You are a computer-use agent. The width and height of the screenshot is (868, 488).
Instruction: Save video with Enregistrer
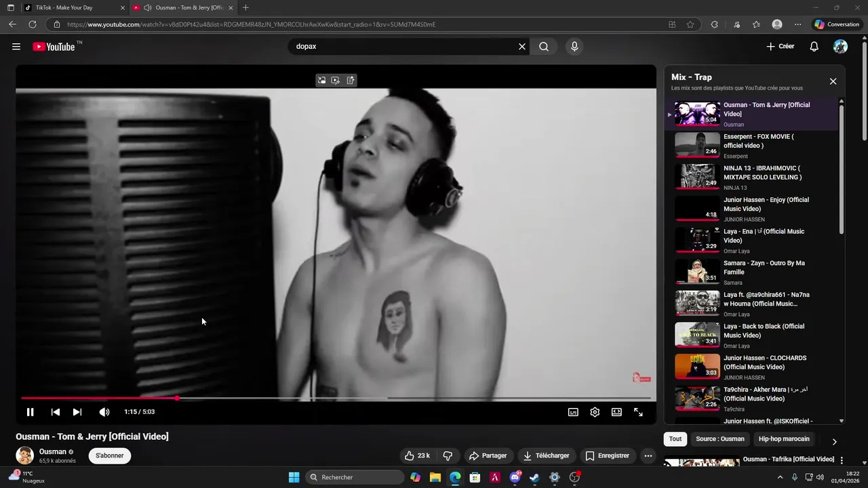[x=608, y=455]
